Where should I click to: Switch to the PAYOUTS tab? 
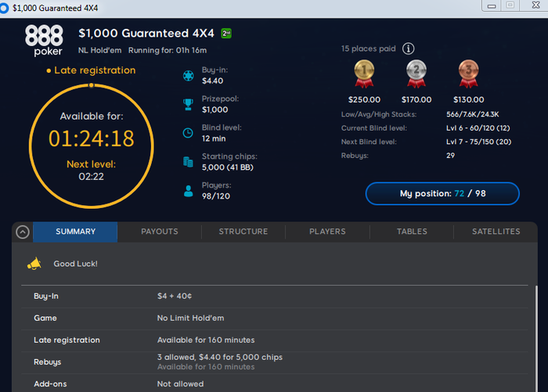click(160, 232)
